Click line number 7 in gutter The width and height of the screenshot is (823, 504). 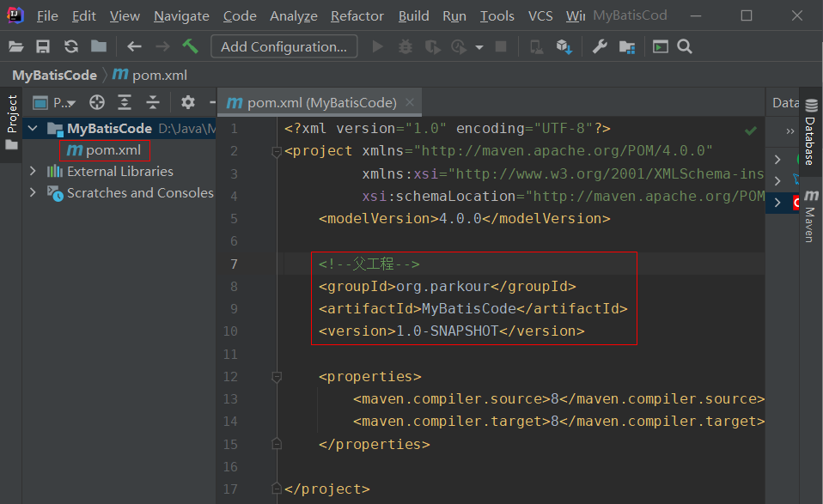click(x=234, y=264)
